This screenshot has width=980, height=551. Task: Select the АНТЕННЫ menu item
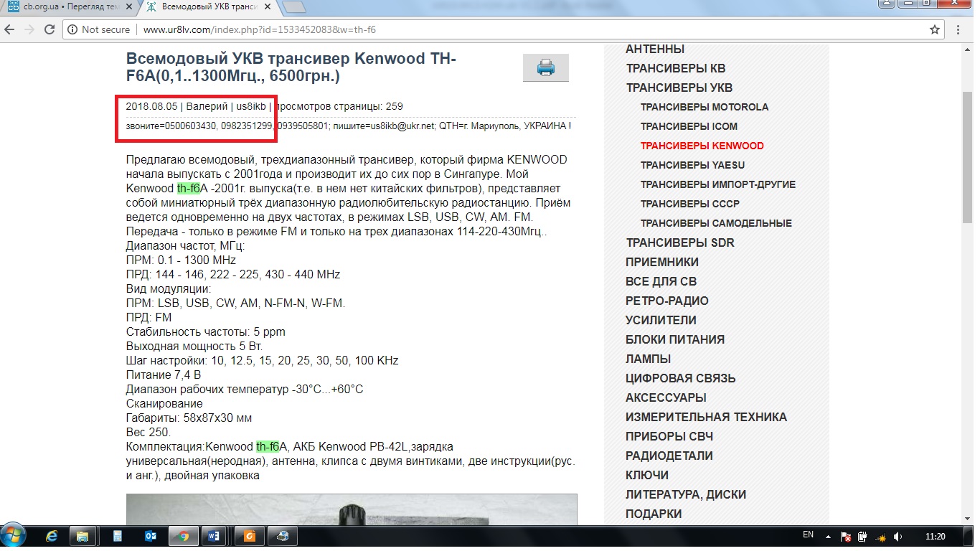(x=654, y=50)
